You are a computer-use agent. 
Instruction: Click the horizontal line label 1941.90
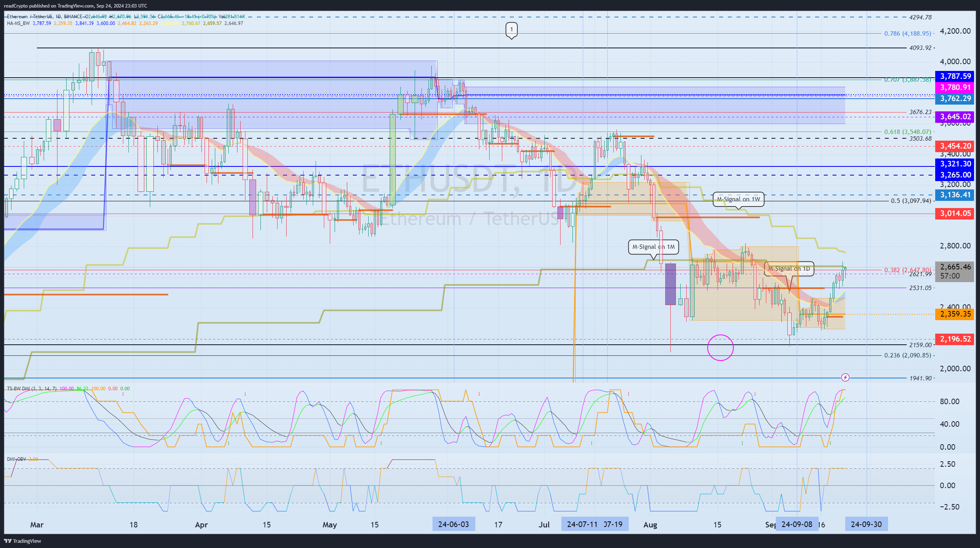(x=921, y=378)
